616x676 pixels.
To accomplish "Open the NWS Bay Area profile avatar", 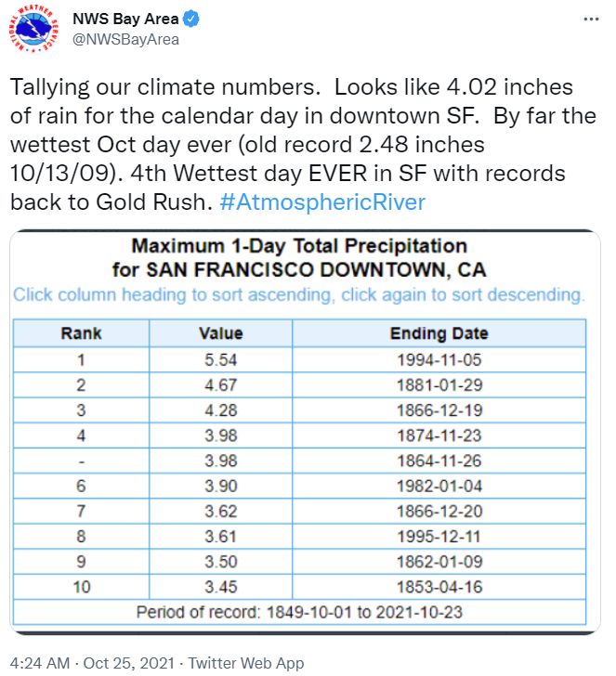I will coord(33,30).
